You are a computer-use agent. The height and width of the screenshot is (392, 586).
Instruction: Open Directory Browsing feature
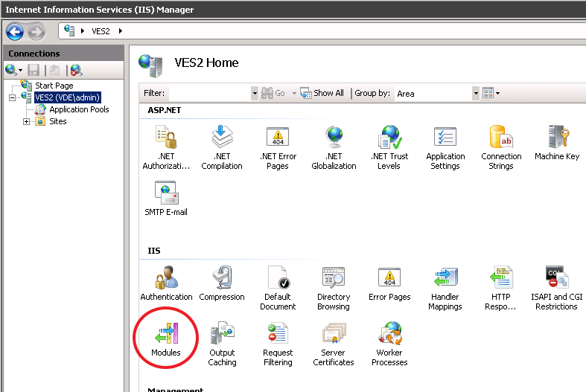[x=334, y=288]
